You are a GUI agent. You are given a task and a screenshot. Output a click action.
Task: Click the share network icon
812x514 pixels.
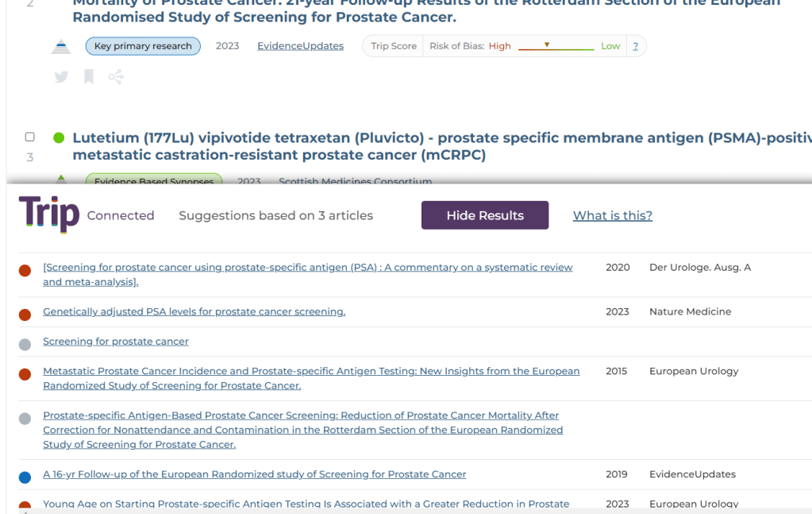116,77
